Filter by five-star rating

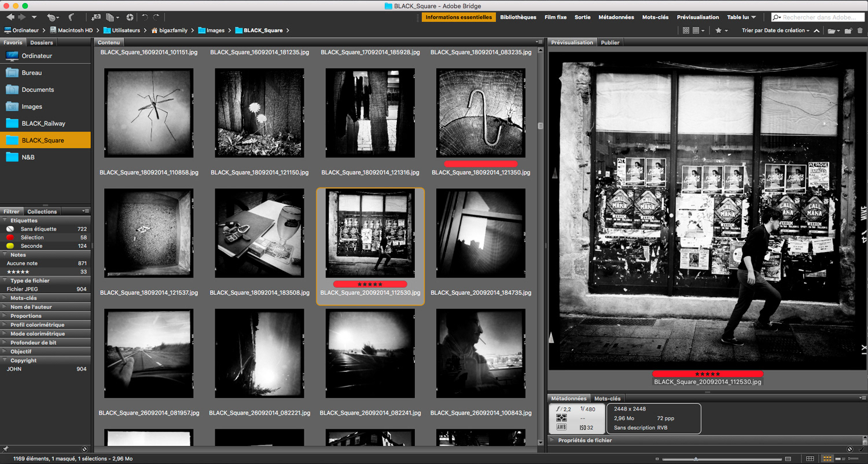(45, 272)
